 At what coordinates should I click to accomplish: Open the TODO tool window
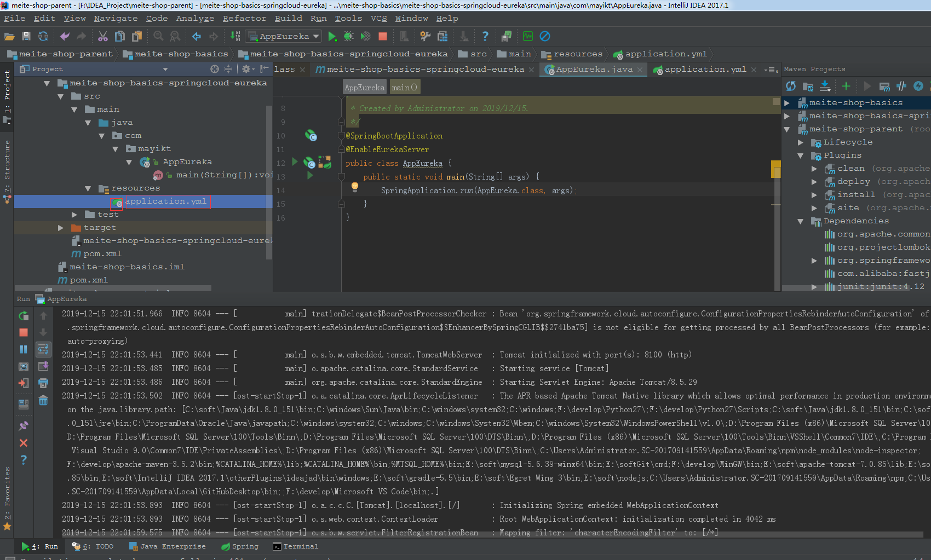point(93,546)
